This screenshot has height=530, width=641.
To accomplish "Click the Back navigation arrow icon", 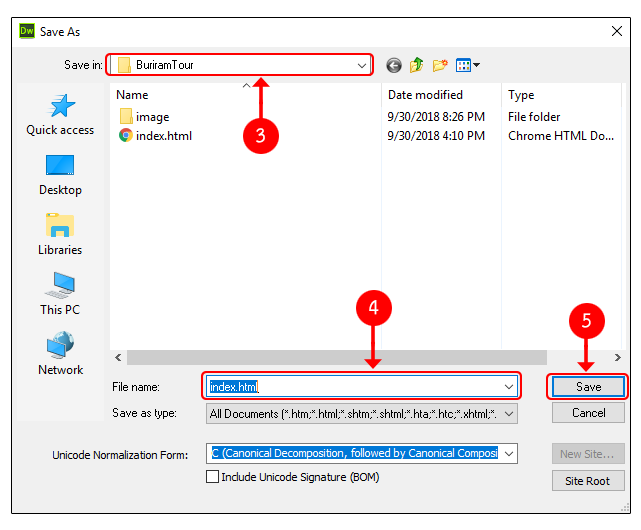I will 394,65.
